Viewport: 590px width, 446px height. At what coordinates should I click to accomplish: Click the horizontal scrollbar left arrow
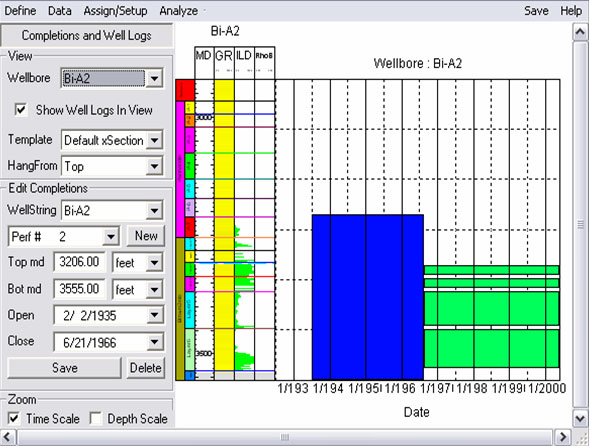[8, 437]
